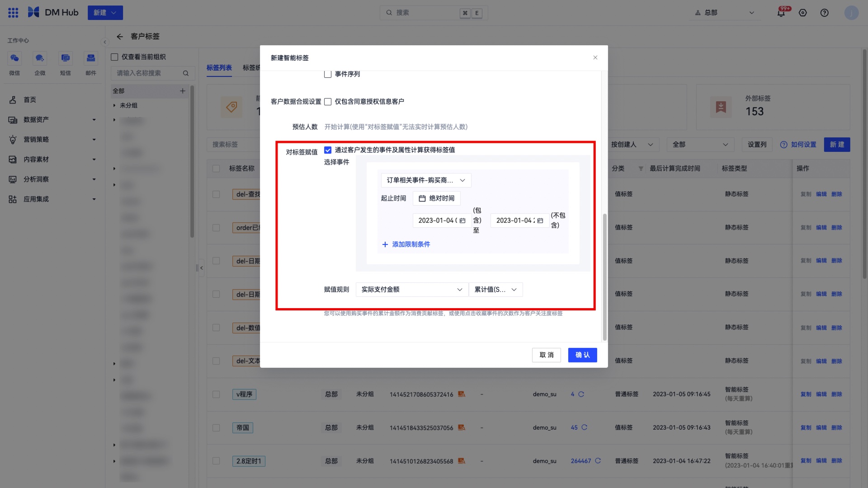Expand 数据资产 in the sidebar
This screenshot has height=488, width=868.
tap(52, 120)
